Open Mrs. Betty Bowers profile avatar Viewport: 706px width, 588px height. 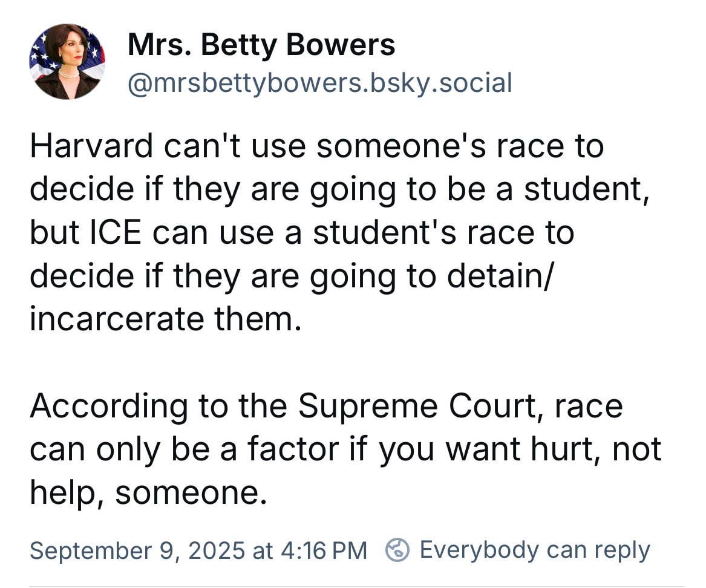tap(67, 61)
